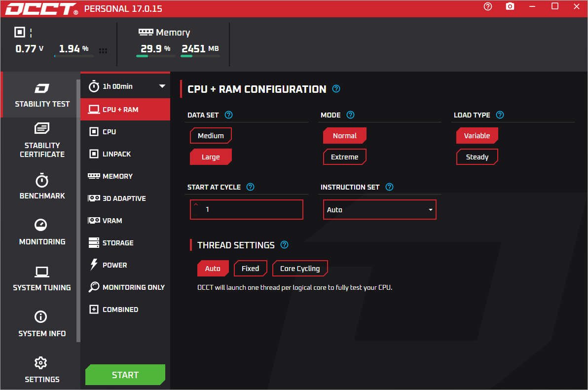The width and height of the screenshot is (588, 390).
Task: Click the Settings gear icon
Action: click(x=41, y=362)
